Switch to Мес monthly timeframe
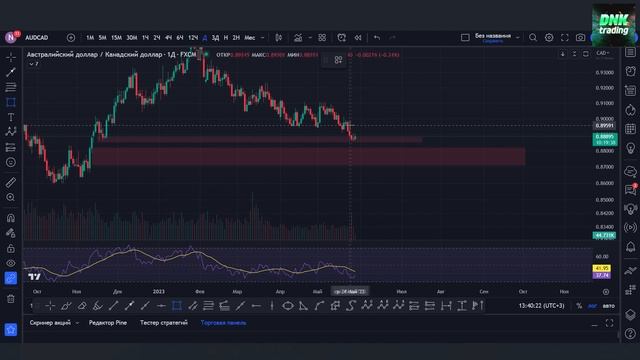This screenshot has width=640, height=360. tap(249, 38)
